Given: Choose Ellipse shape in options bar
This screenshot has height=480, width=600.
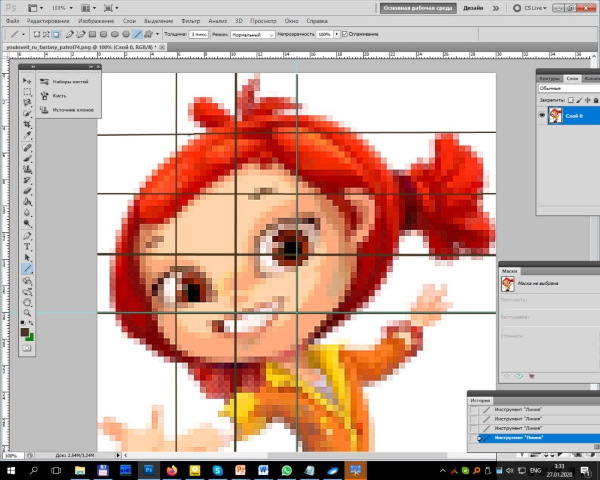Looking at the screenshot, I should pyautogui.click(x=114, y=34).
